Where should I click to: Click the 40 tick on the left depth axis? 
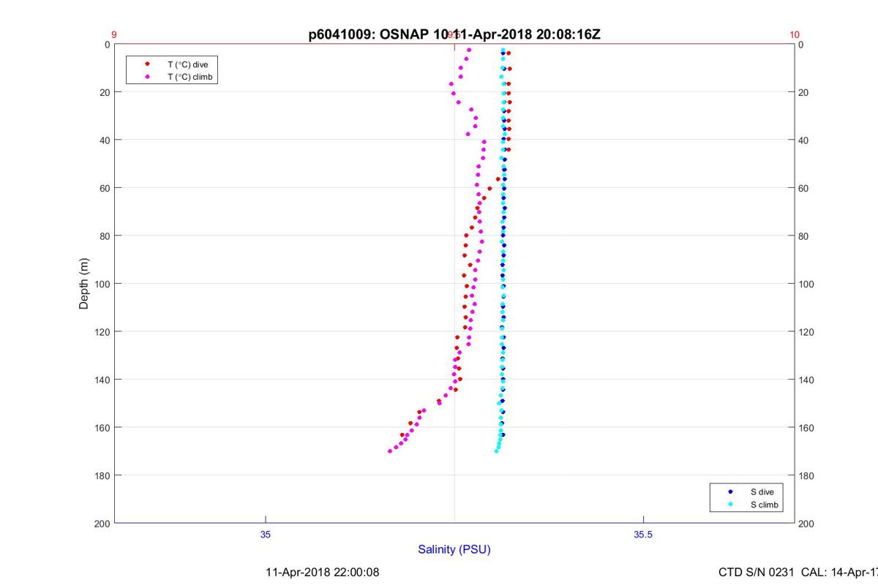105,140
